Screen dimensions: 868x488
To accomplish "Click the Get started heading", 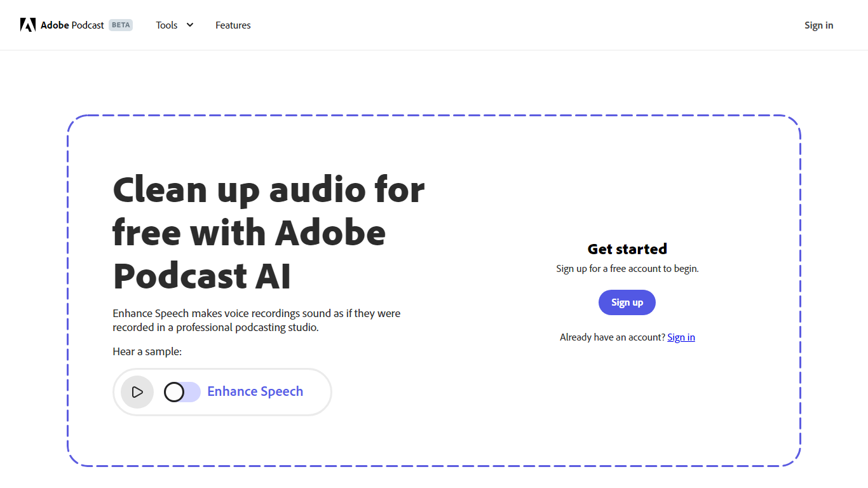I will tap(627, 248).
